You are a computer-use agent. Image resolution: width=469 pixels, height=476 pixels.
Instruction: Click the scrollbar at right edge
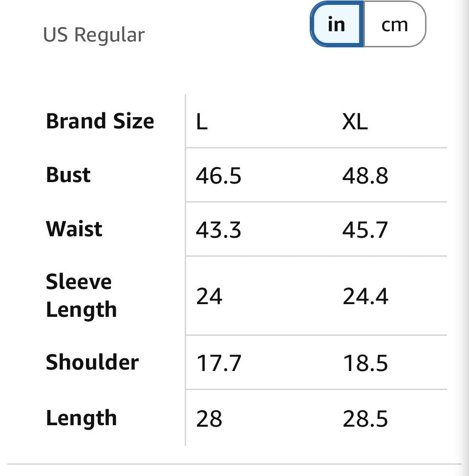pyautogui.click(x=466, y=238)
